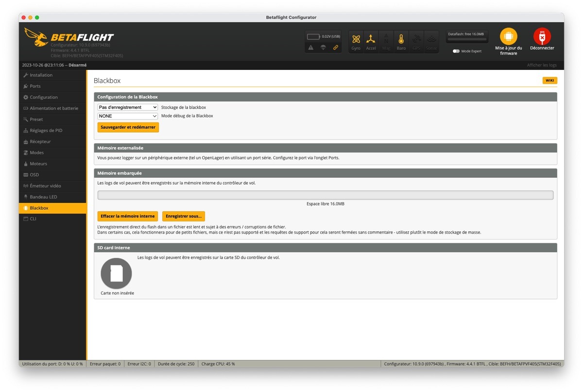
Task: Open the Ports tab
Action: [x=52, y=86]
